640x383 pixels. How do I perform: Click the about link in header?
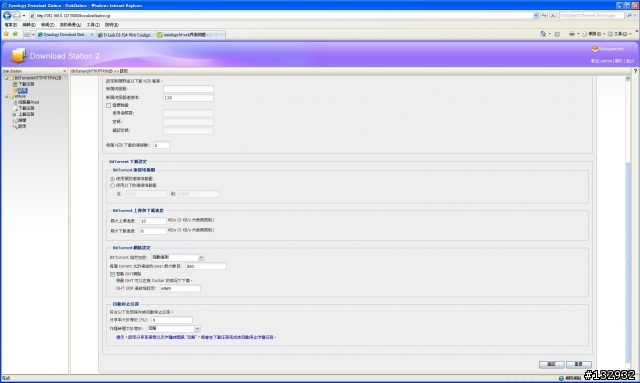tap(618, 61)
